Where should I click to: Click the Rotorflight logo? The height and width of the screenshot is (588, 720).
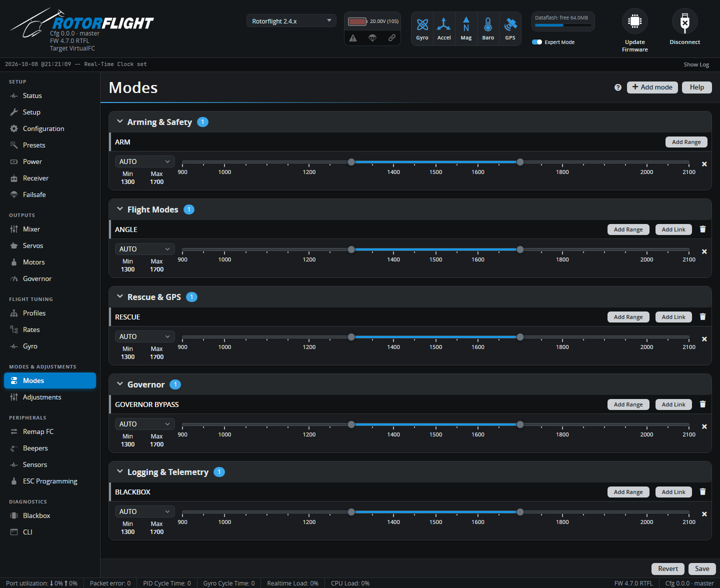[82, 23]
